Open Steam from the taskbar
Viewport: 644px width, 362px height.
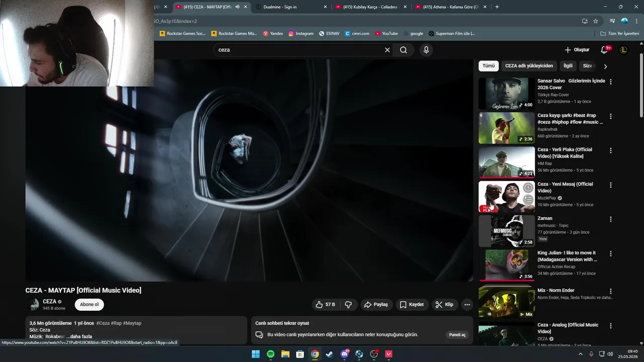pyautogui.click(x=330, y=354)
